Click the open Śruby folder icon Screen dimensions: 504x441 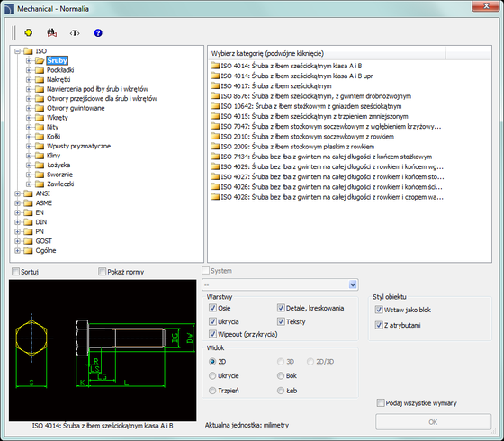pos(40,60)
